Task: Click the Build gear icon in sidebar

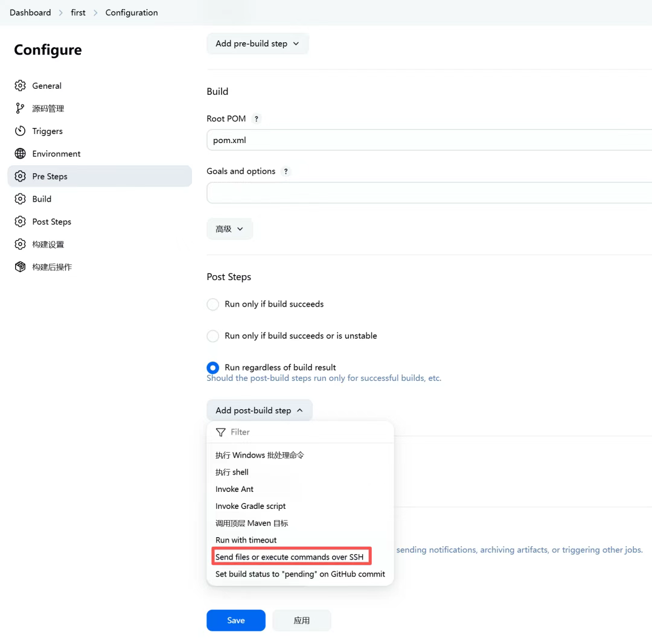Action: pyautogui.click(x=20, y=199)
